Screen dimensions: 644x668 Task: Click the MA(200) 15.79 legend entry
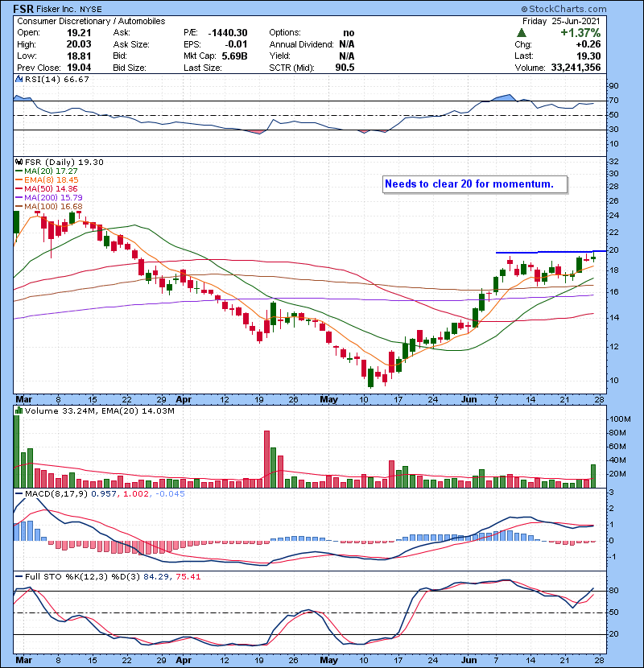point(49,198)
